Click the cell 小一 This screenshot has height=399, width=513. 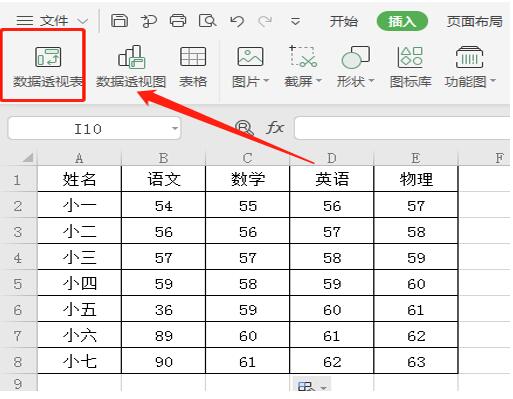[79, 205]
